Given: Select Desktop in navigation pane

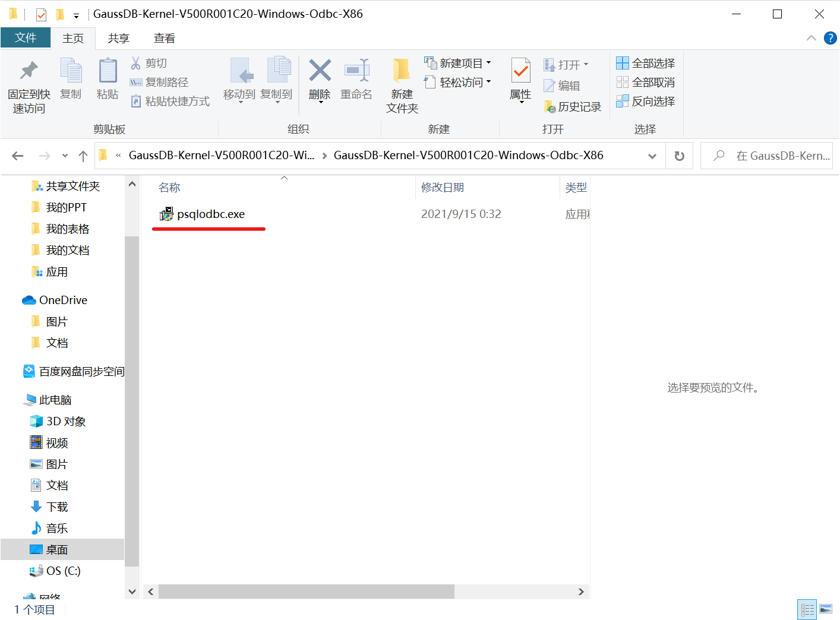Looking at the screenshot, I should coord(62,550).
